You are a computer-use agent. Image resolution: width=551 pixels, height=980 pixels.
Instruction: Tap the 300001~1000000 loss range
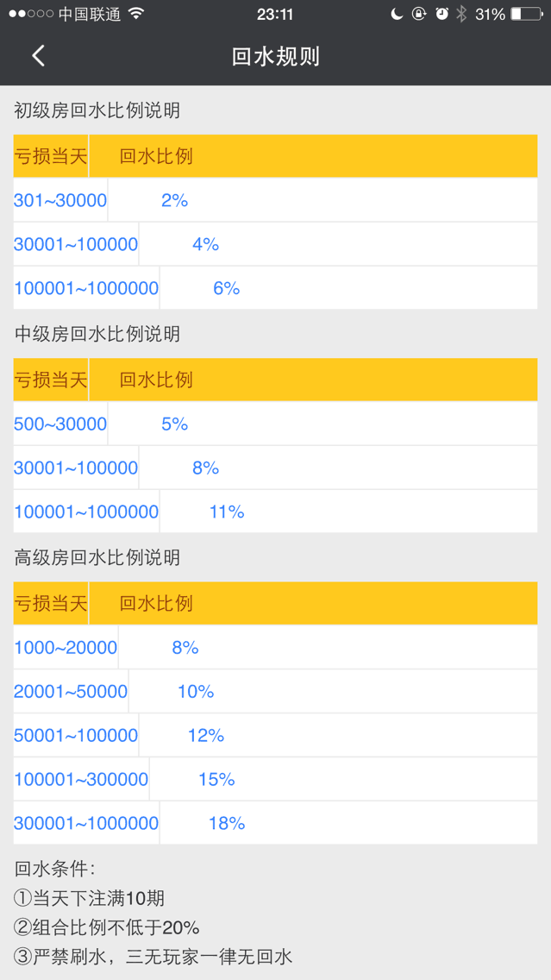(86, 823)
